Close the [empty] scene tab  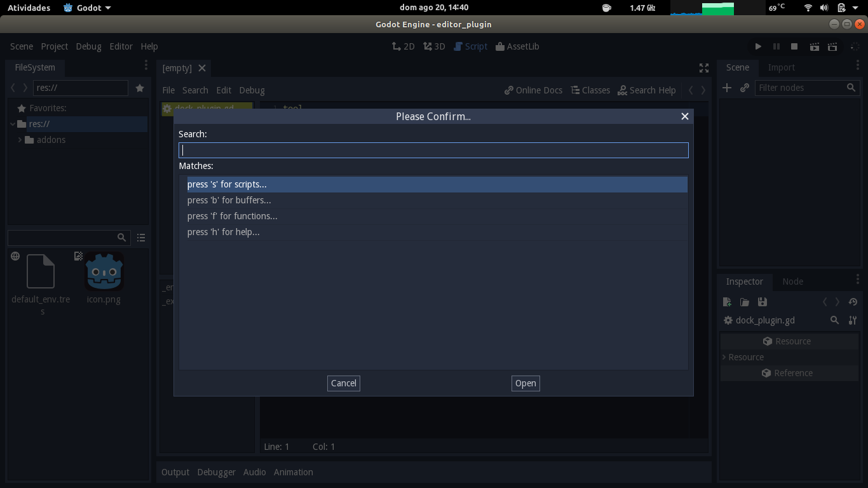[202, 68]
